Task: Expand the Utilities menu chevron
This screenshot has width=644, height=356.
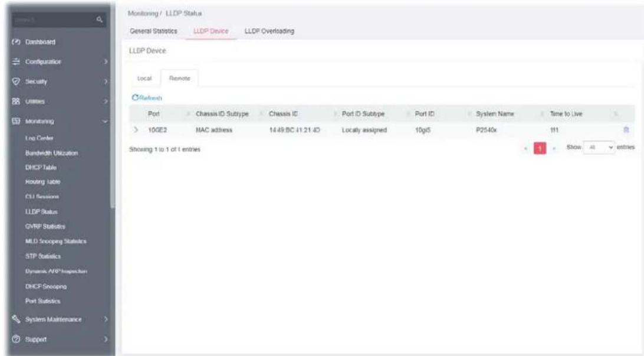Action: click(x=106, y=101)
